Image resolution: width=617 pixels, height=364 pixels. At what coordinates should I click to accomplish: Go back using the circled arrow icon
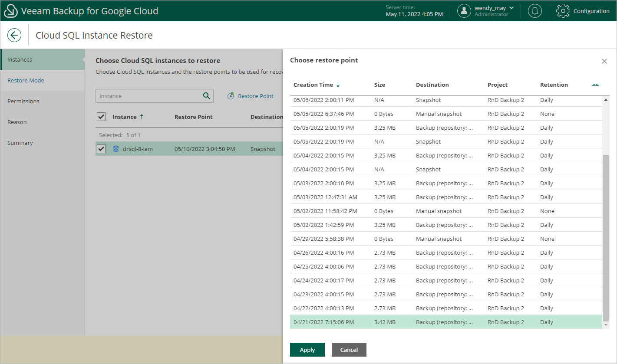pyautogui.click(x=14, y=35)
